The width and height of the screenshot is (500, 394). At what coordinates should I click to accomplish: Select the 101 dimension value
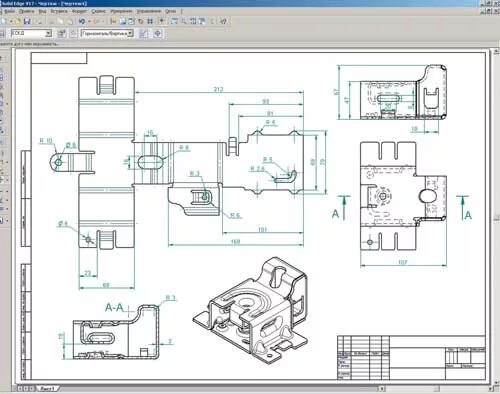(263, 230)
